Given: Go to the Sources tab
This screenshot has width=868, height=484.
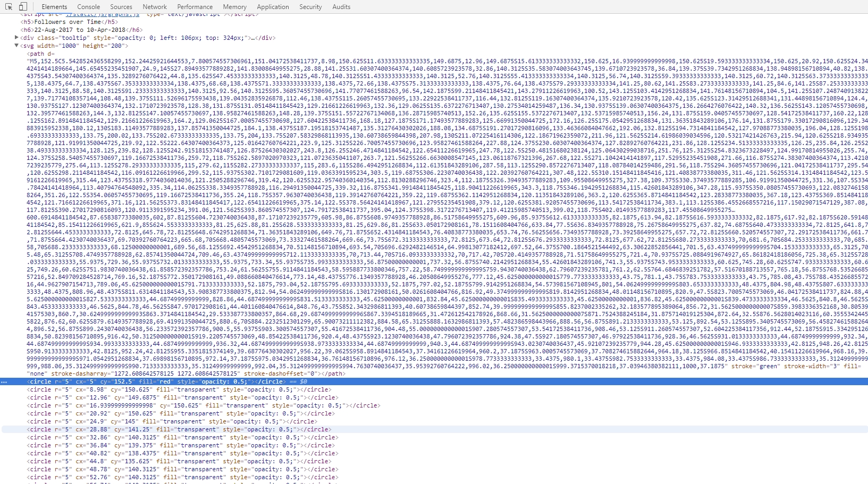Looking at the screenshot, I should [x=121, y=7].
